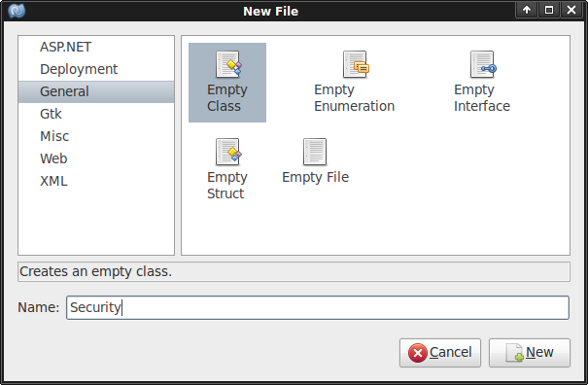Create the file with New button
588x385 pixels.
click(x=529, y=353)
